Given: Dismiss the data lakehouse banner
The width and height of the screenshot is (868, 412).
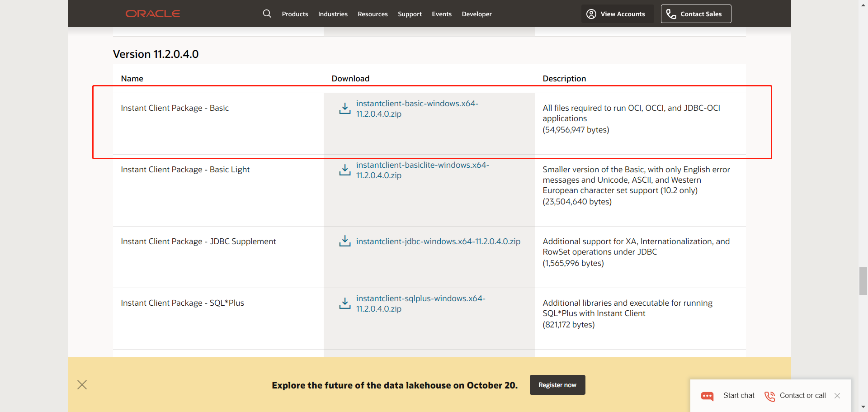Looking at the screenshot, I should pos(82,385).
